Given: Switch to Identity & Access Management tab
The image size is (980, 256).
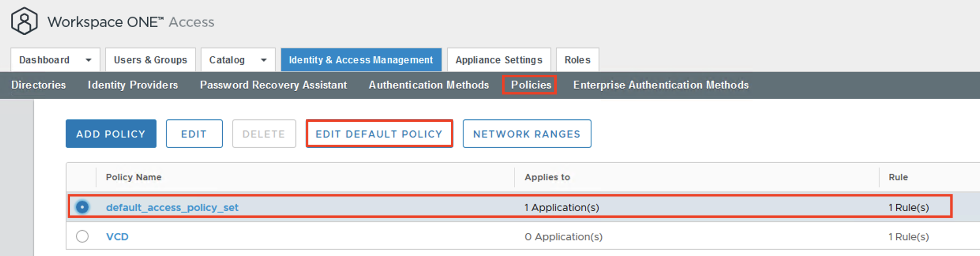Looking at the screenshot, I should [361, 60].
